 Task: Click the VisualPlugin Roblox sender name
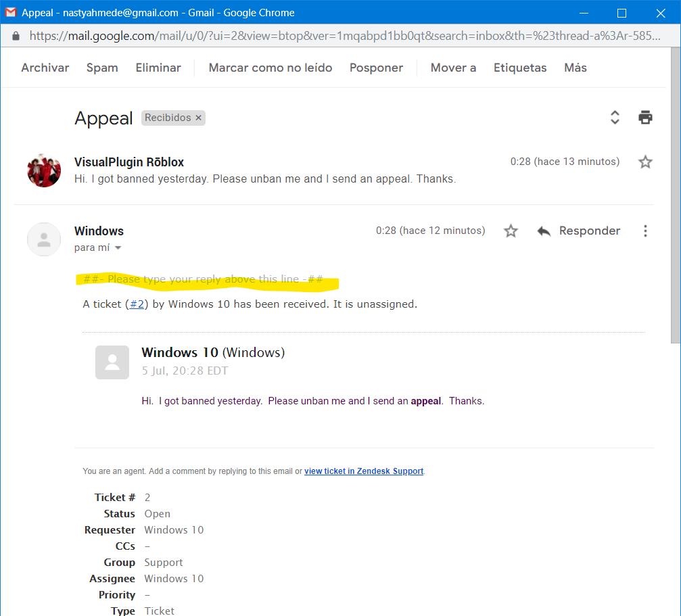click(x=129, y=162)
